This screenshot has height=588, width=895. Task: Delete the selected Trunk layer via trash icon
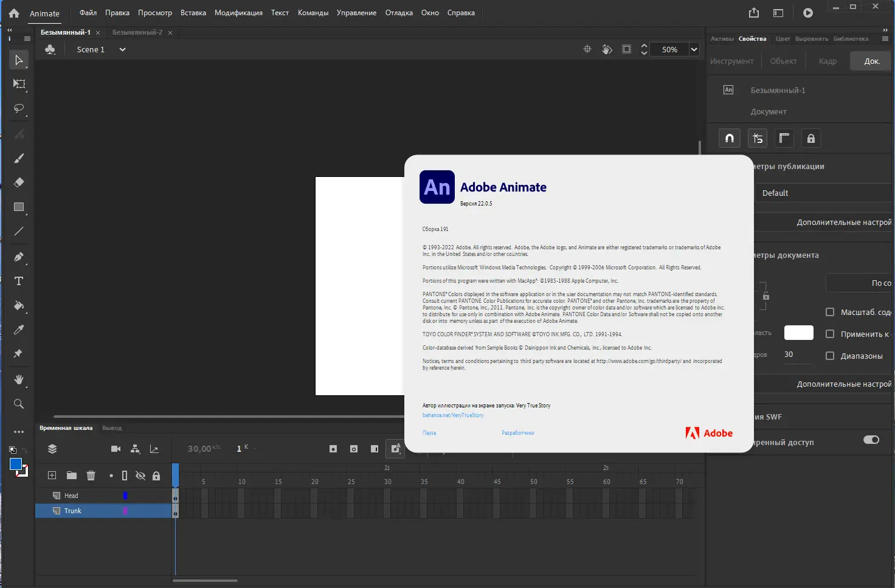[91, 476]
